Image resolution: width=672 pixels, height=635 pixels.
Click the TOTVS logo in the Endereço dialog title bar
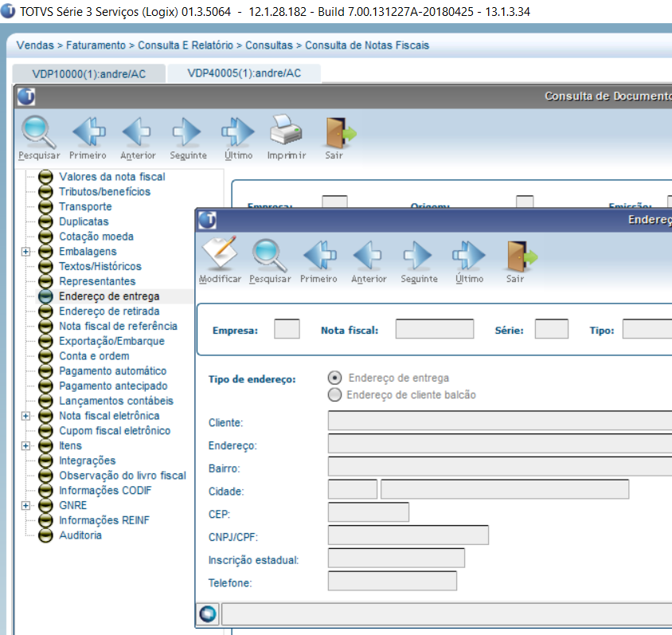(x=208, y=220)
